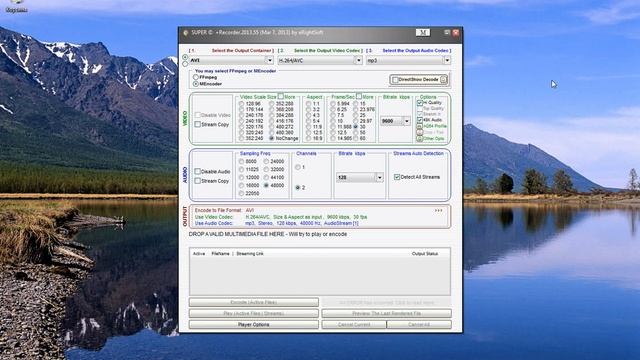Click the Cancel Current button
This screenshot has height=360, width=640.
click(x=354, y=324)
